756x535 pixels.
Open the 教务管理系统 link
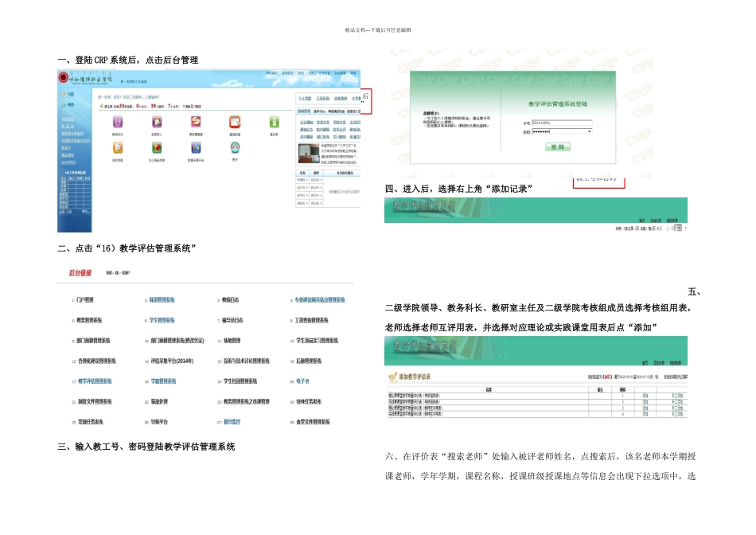pyautogui.click(x=89, y=320)
